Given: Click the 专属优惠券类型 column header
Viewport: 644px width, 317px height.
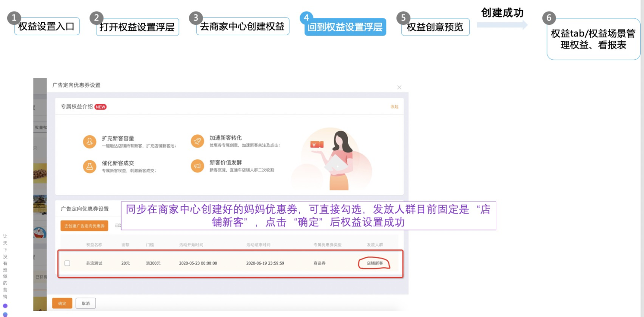Looking at the screenshot, I should (328, 245).
